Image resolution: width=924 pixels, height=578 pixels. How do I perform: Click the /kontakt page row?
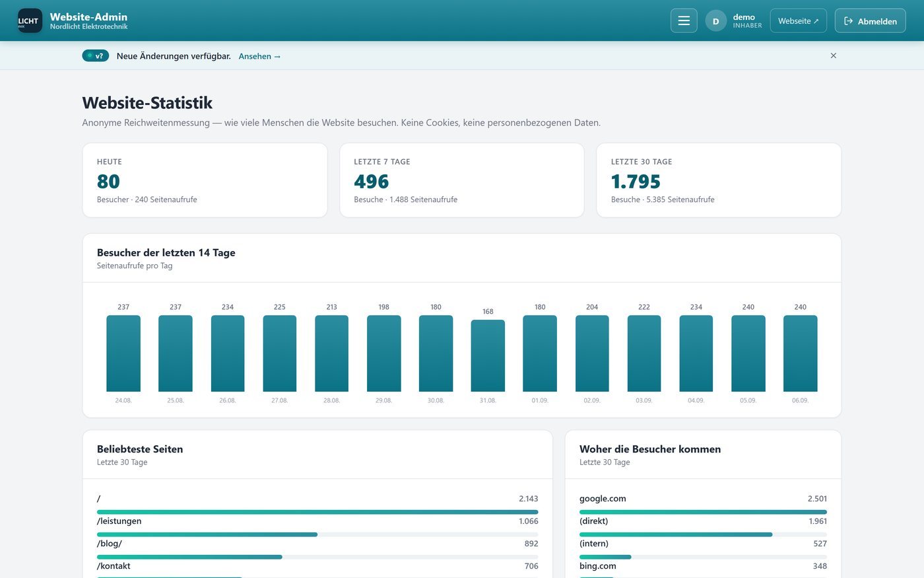coord(317,569)
